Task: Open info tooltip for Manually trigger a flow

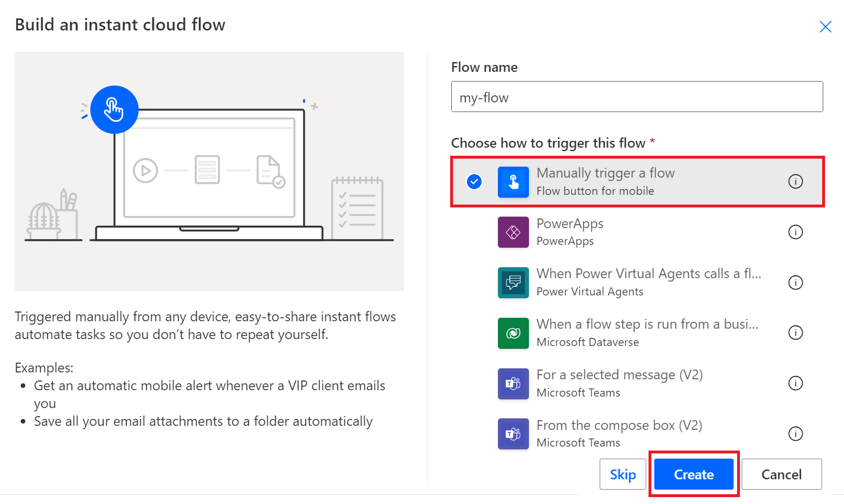Action: click(796, 181)
